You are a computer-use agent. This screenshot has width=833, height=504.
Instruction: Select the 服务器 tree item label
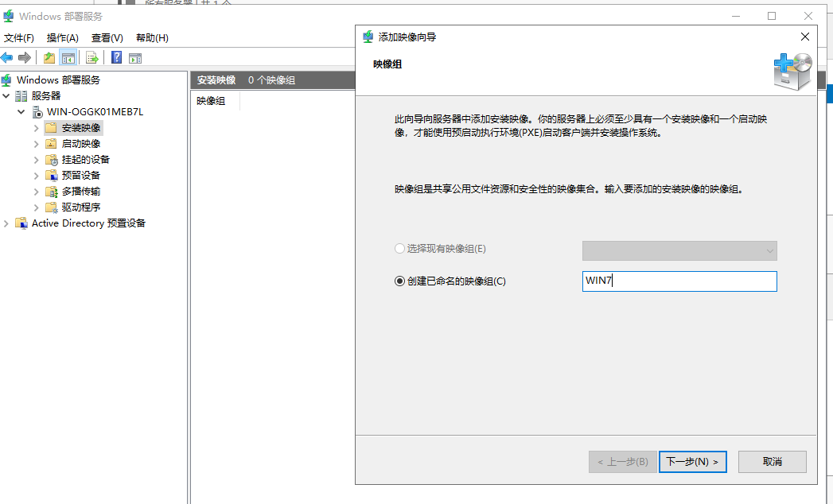46,96
